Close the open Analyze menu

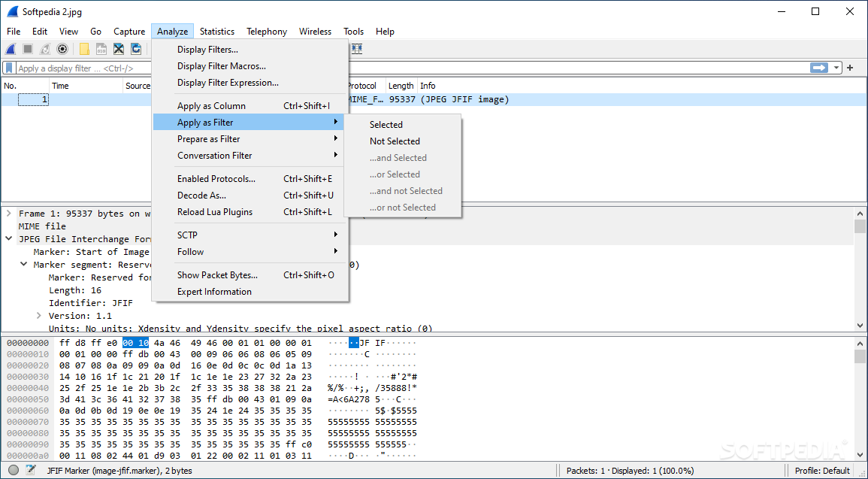tap(173, 32)
